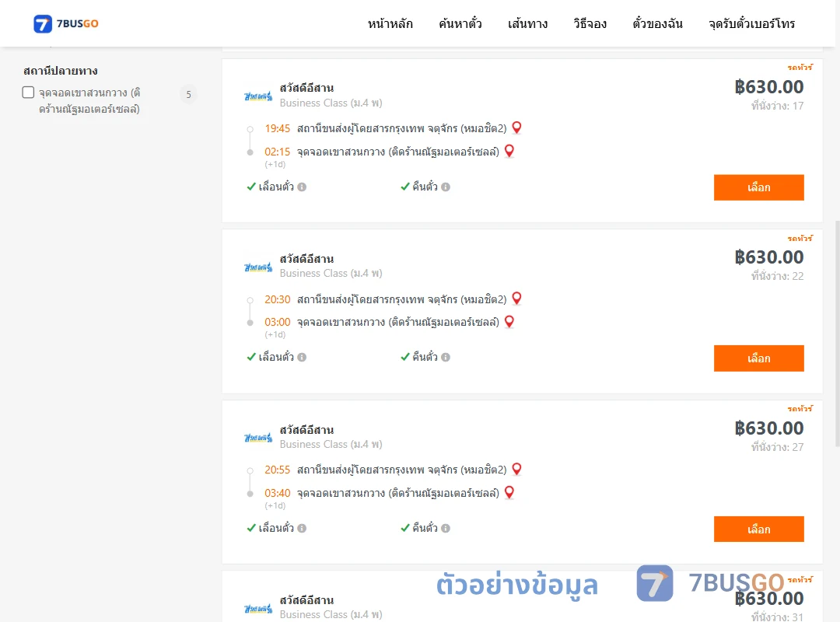Image resolution: width=840 pixels, height=622 pixels.
Task: Open info icon beside เลื่อนตั๋ว on 20:30 trip
Action: [x=302, y=358]
